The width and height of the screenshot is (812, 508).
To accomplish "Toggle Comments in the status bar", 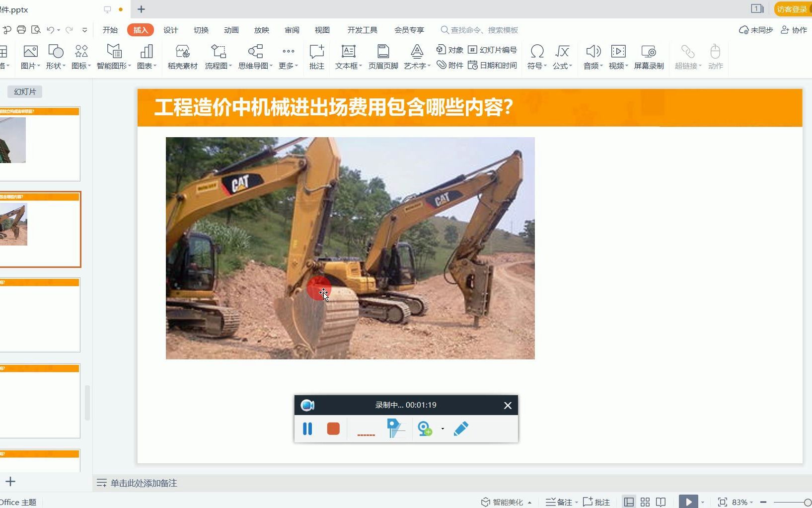I will [x=596, y=502].
